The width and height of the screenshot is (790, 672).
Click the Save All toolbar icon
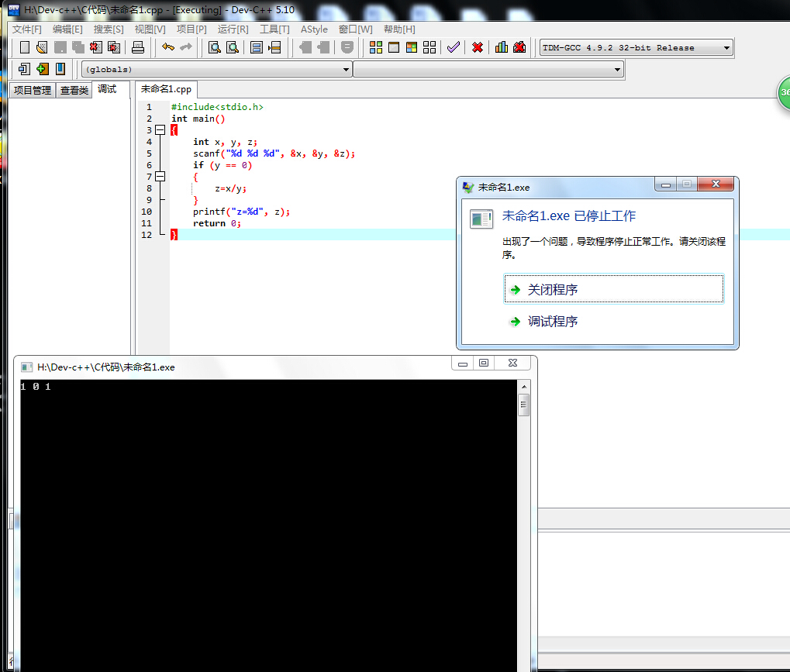(78, 48)
